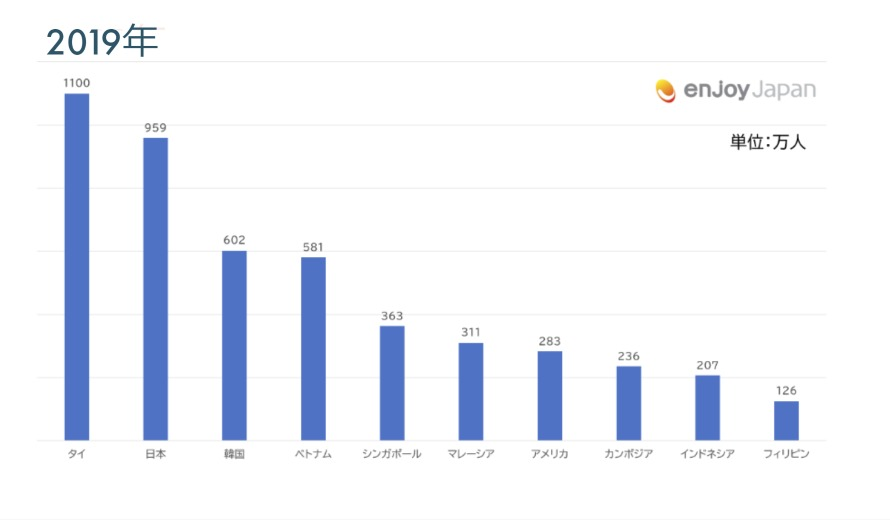Select the フィリピン bar showing 126

click(x=786, y=420)
